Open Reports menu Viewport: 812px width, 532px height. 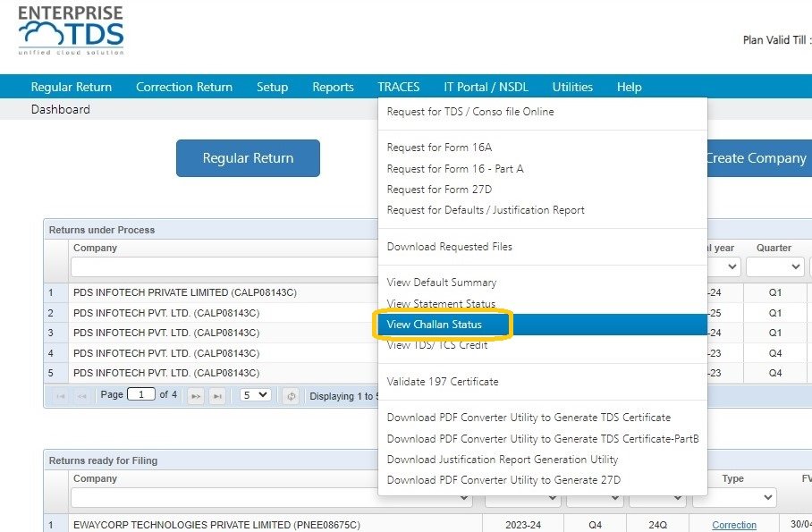coord(333,87)
